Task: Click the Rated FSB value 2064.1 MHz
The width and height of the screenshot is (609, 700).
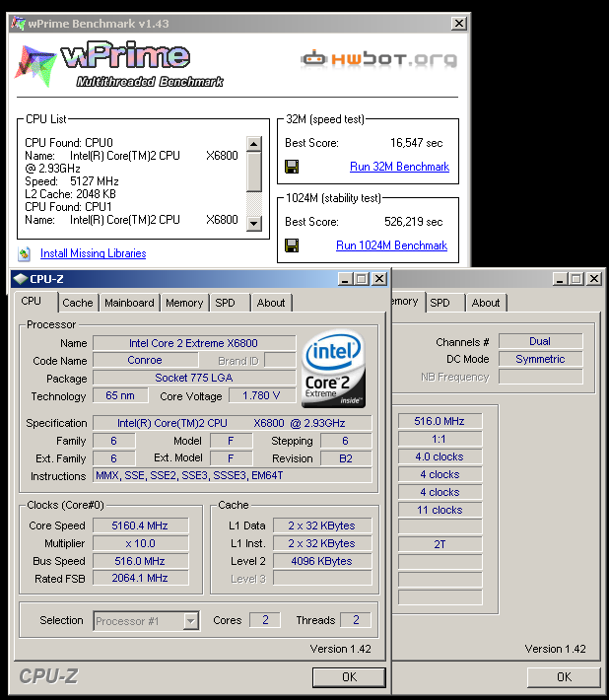Action: coord(141,578)
